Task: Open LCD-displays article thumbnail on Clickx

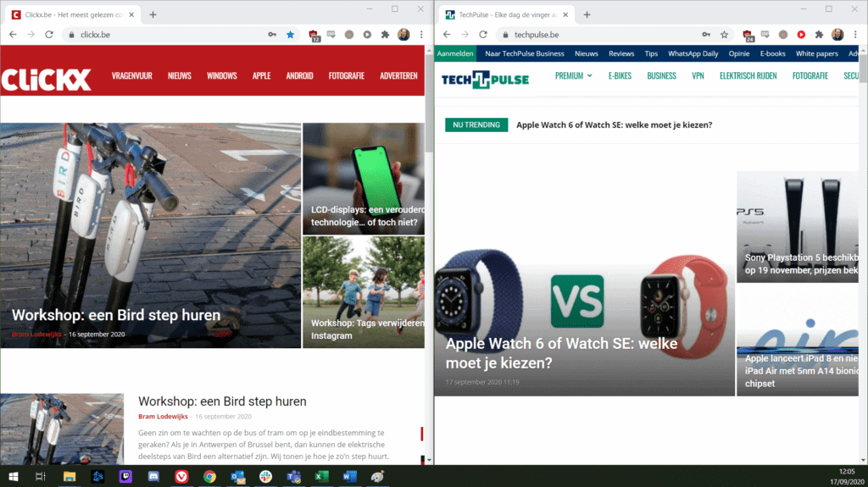Action: [x=364, y=179]
